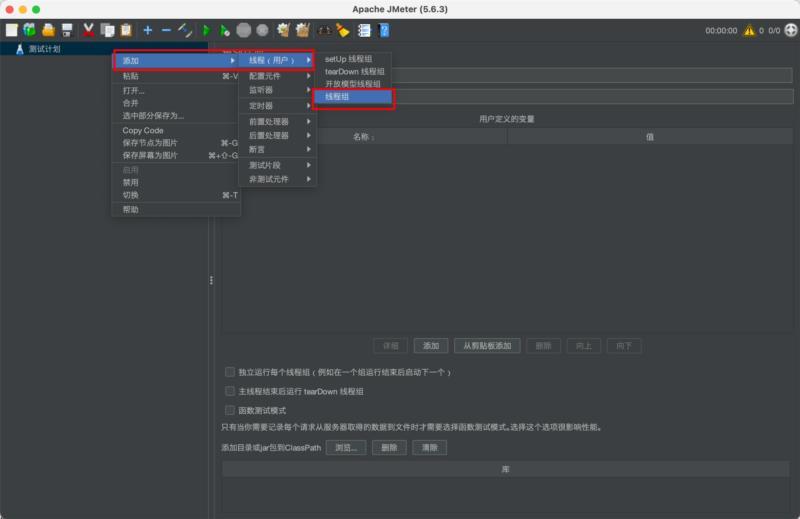Click the Shutdown test icon
The image size is (800, 519).
[x=262, y=31]
